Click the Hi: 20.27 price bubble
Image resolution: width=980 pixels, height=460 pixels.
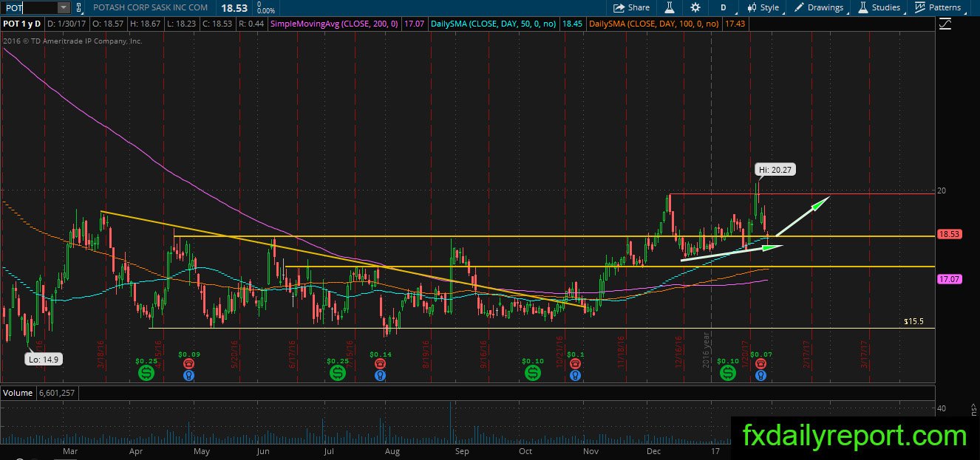coord(775,170)
